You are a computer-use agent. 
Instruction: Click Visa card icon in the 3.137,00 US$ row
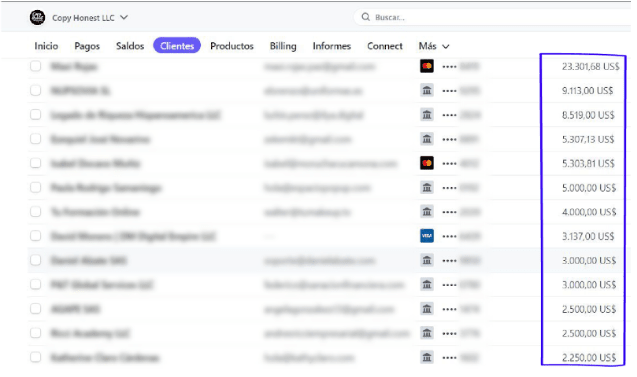(427, 236)
